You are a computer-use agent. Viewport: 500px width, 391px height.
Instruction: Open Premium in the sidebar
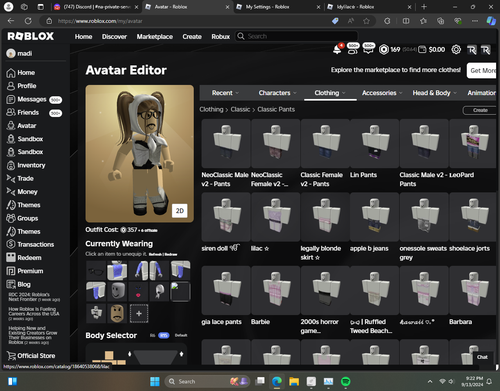[x=25, y=271]
